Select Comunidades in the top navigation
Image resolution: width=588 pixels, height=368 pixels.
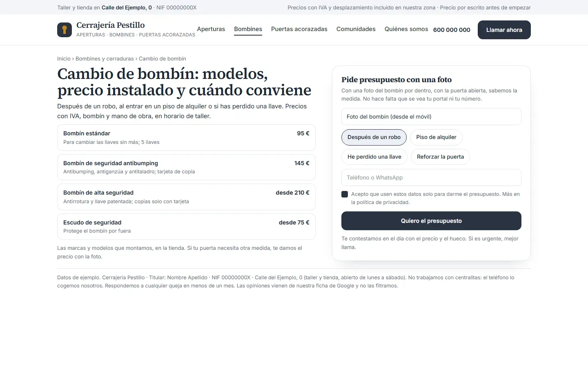[x=356, y=29]
